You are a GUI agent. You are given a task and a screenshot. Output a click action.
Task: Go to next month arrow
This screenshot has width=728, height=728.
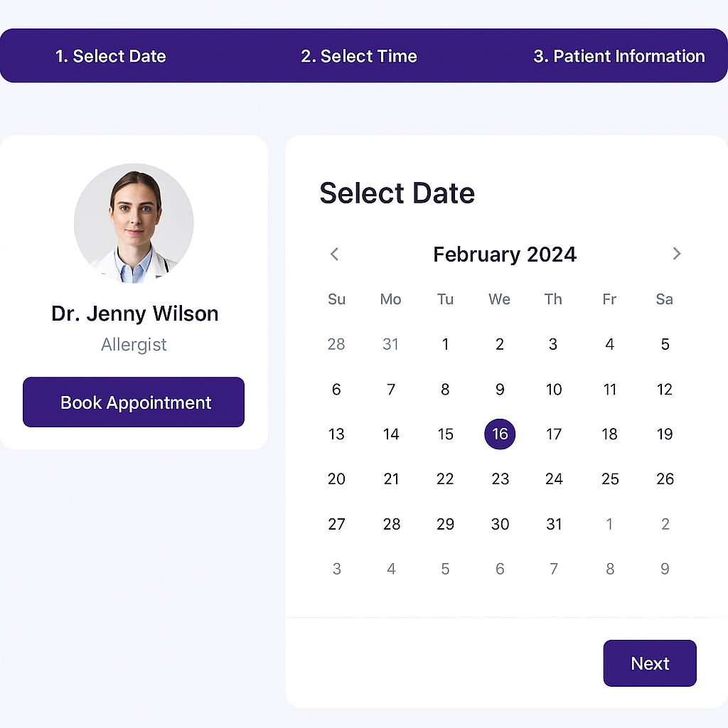coord(676,254)
